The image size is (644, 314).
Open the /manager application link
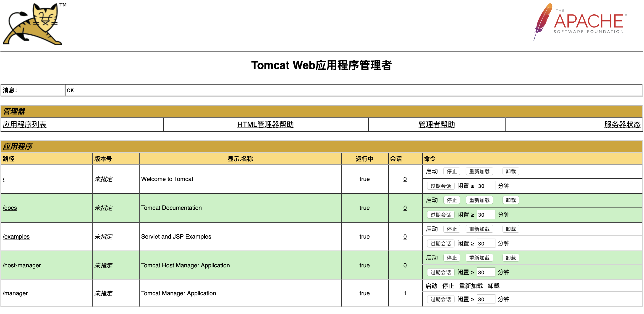[15, 293]
